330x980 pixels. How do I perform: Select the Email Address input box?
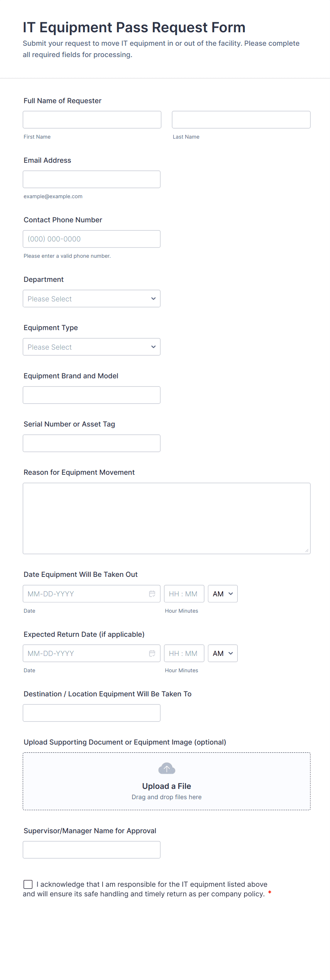click(x=91, y=179)
